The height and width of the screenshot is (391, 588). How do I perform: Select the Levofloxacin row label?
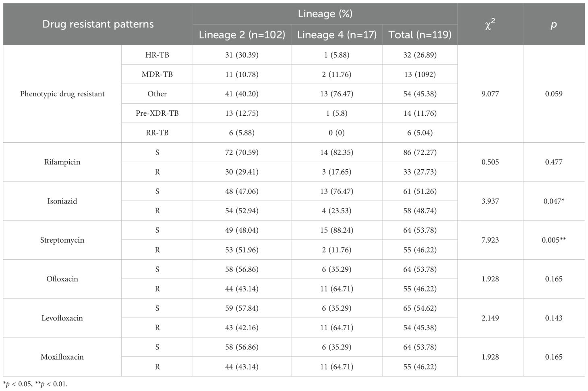tap(62, 318)
